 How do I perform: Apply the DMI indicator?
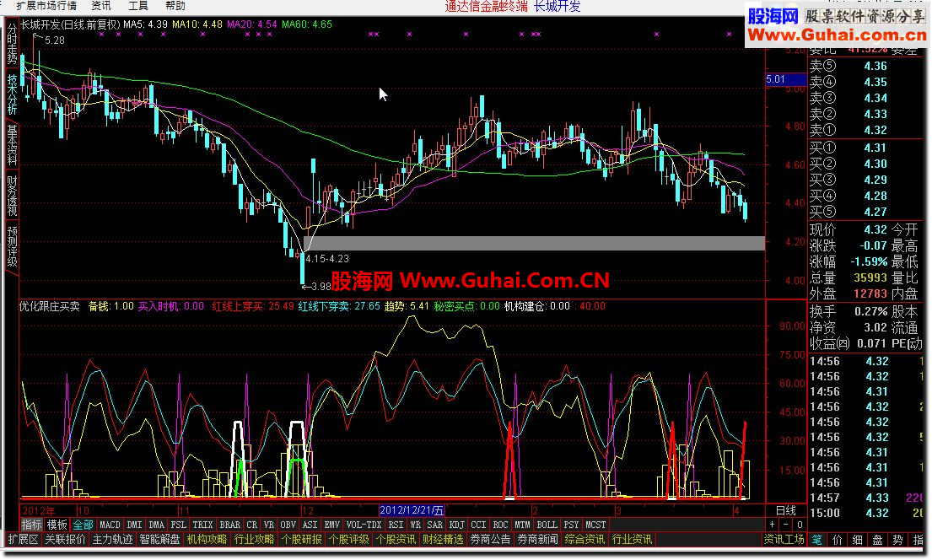[x=134, y=525]
